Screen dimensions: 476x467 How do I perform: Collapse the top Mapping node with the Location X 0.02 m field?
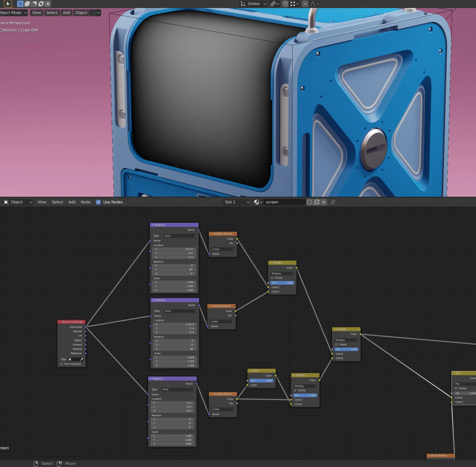click(153, 225)
